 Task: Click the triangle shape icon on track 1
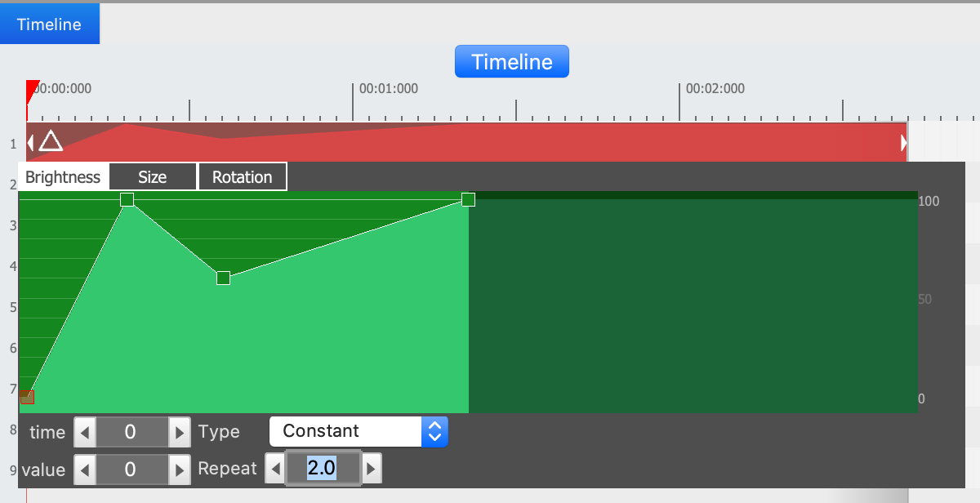click(51, 141)
